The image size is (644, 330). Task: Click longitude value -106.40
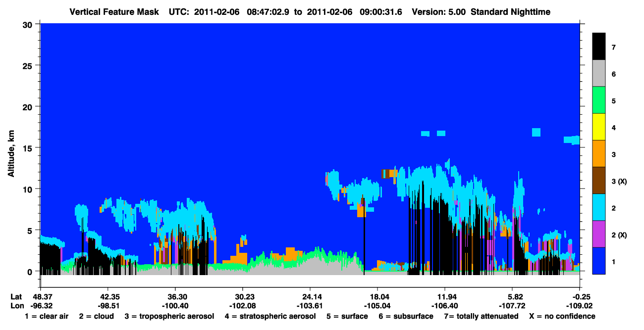(x=445, y=305)
